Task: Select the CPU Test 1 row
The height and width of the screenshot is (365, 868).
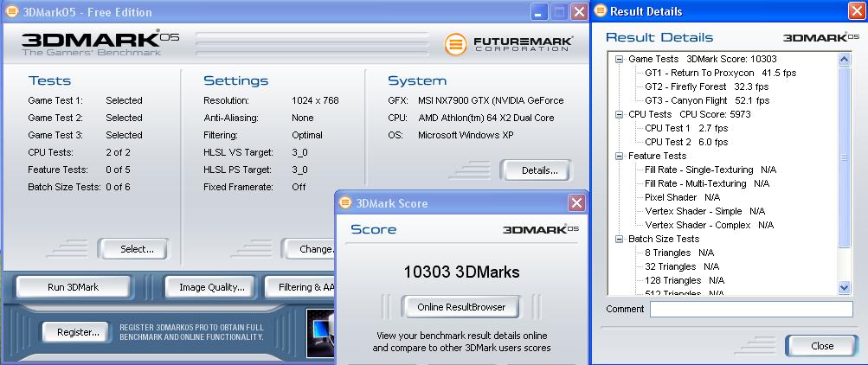Action: [x=686, y=128]
